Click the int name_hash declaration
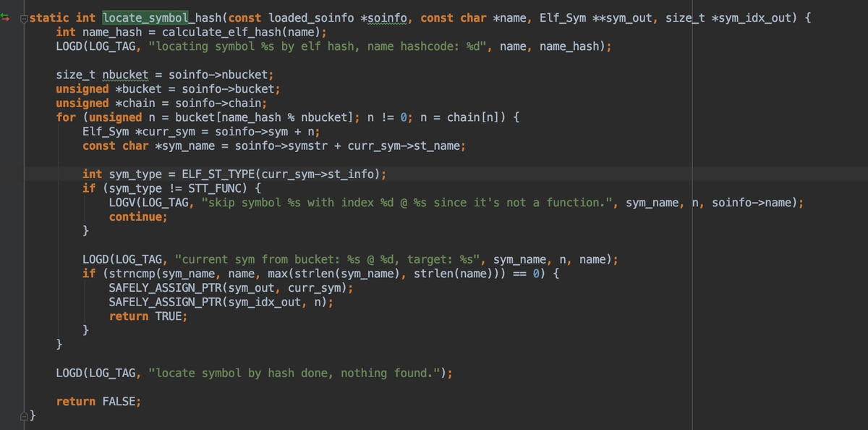The height and width of the screenshot is (430, 868). pos(98,32)
